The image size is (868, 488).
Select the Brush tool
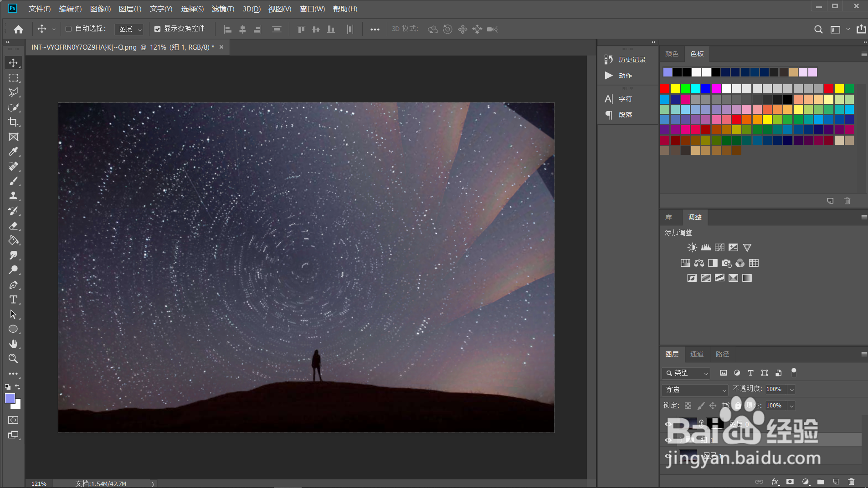pos(13,181)
